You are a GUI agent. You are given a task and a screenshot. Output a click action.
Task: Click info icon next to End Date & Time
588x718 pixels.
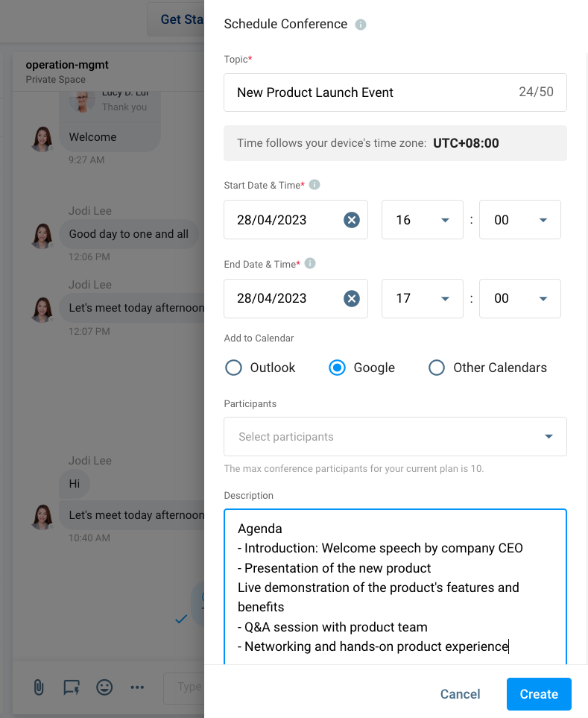310,264
